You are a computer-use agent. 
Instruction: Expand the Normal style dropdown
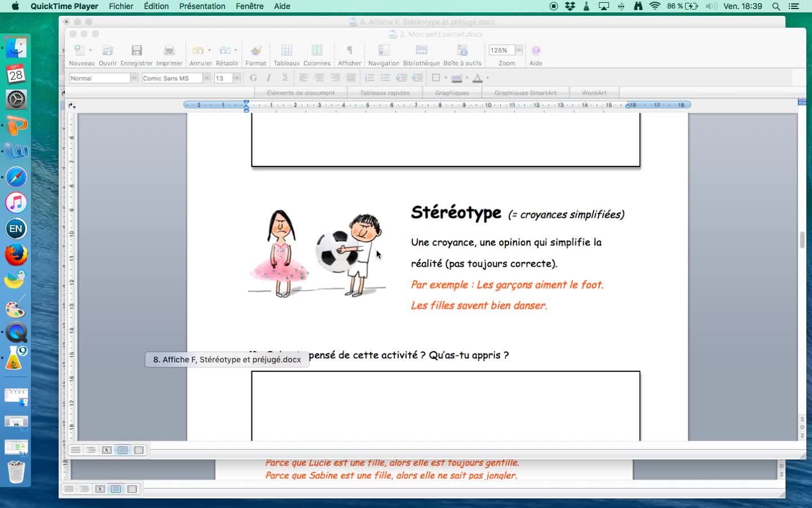134,78
